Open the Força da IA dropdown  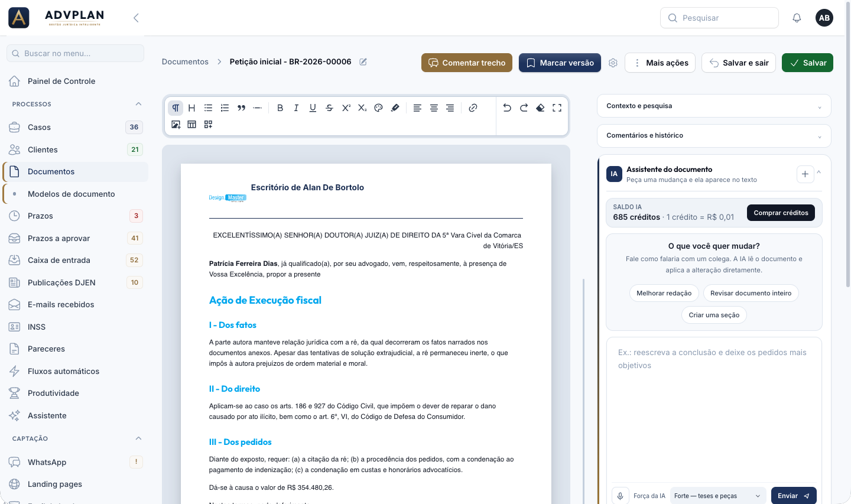click(717, 496)
